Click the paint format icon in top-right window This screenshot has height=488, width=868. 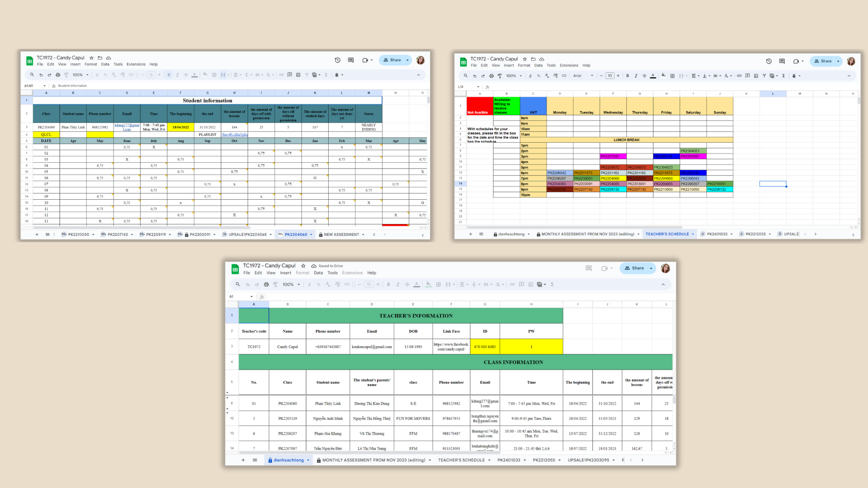tap(500, 76)
